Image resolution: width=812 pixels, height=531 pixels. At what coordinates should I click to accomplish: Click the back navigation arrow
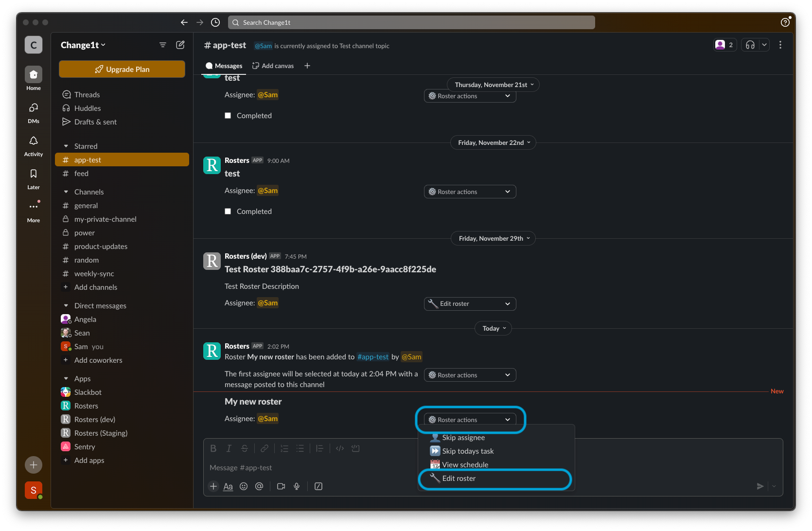point(184,22)
